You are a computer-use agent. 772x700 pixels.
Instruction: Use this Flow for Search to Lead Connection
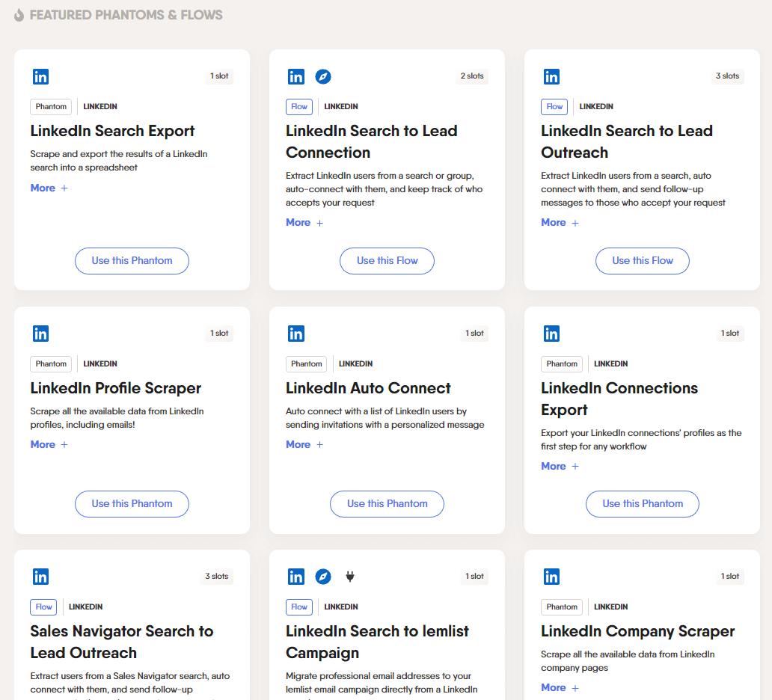[x=387, y=261]
